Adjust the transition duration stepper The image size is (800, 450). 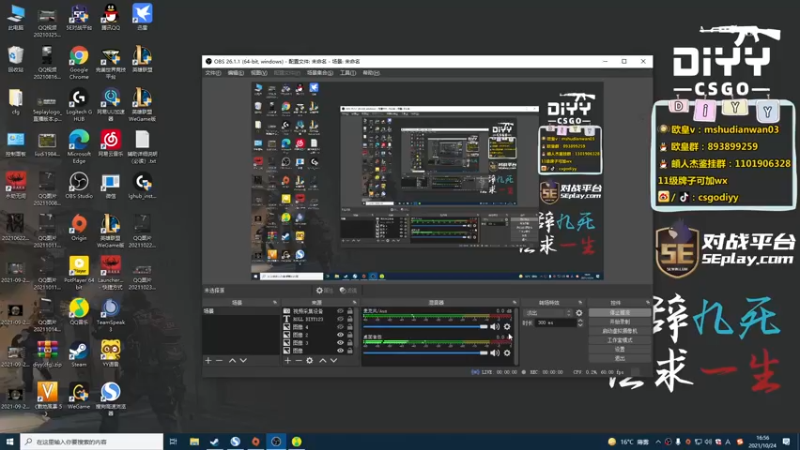[580, 323]
